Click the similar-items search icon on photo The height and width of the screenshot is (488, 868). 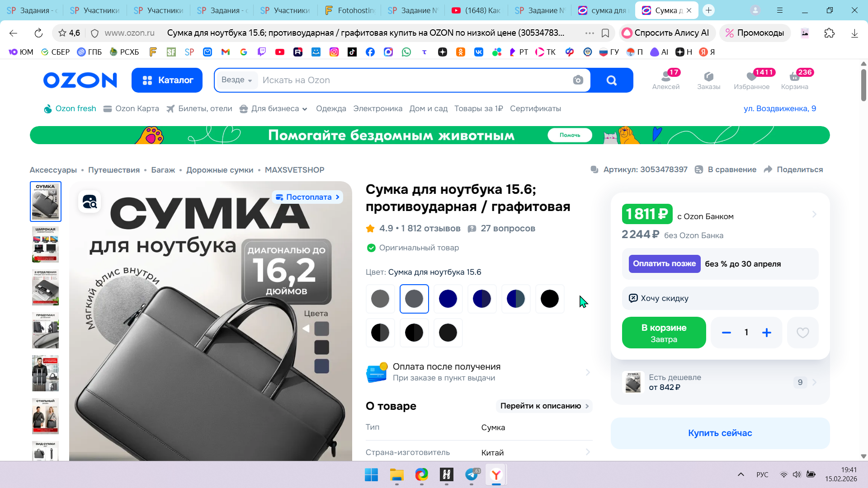click(90, 202)
